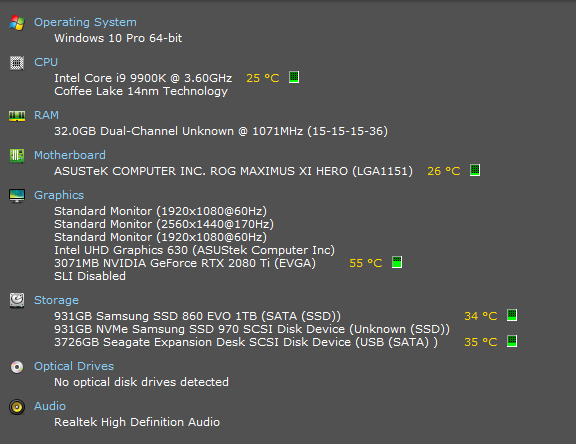Click the Audio speaker icon

[x=17, y=407]
